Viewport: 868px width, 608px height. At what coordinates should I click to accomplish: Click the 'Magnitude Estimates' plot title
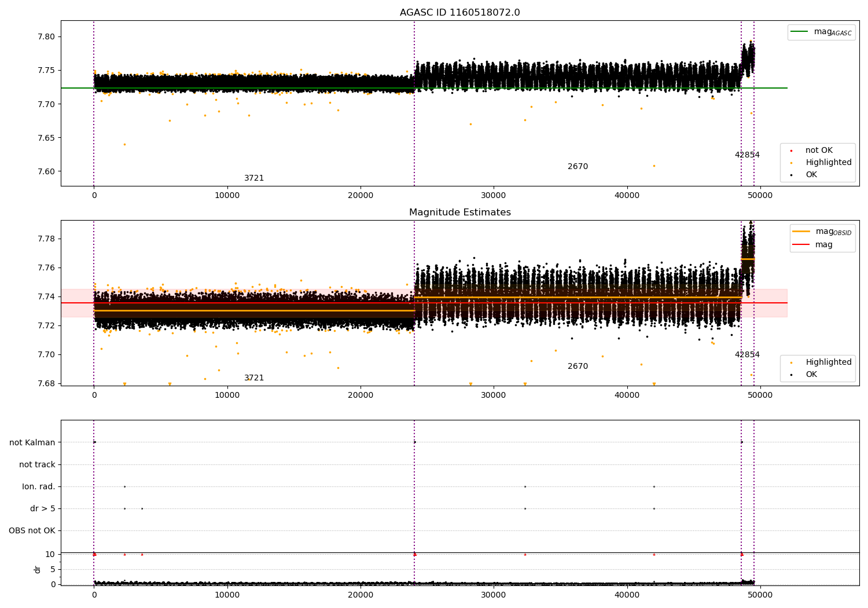(459, 213)
